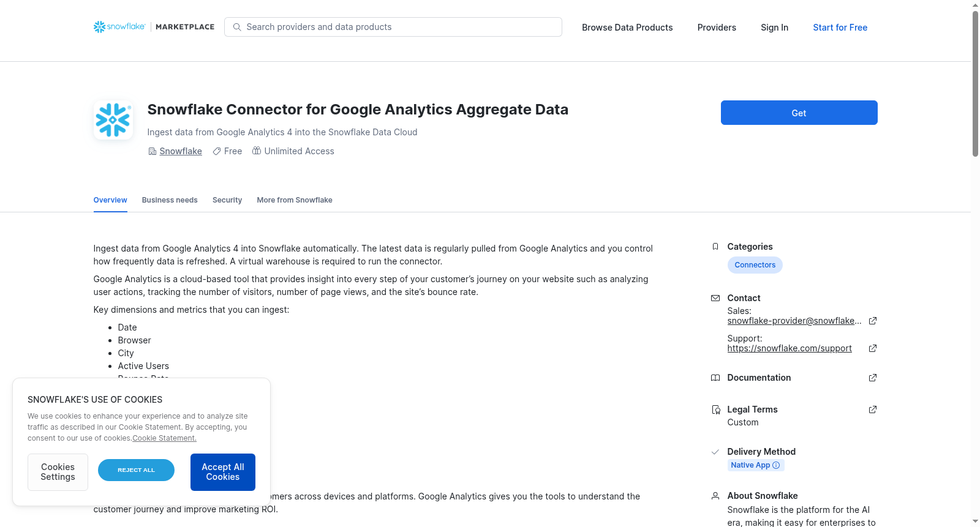This screenshot has width=980, height=527.
Task: Open Cookies Settings
Action: click(x=58, y=472)
